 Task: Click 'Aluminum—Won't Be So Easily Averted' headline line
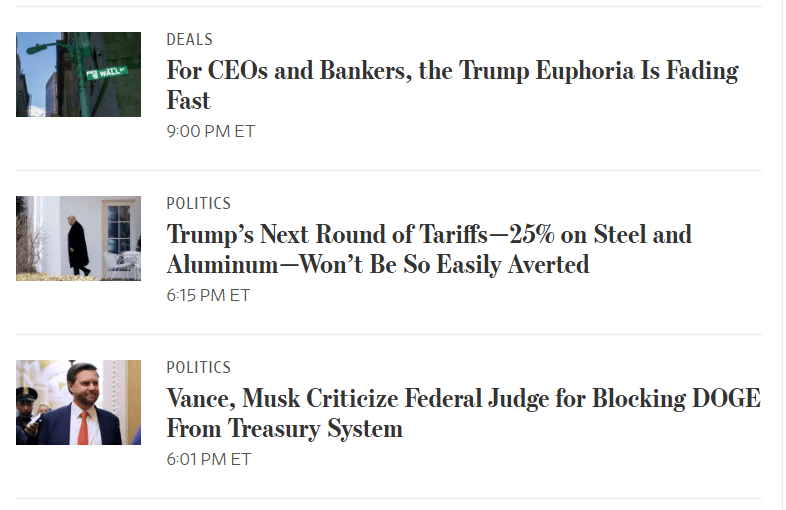(377, 265)
